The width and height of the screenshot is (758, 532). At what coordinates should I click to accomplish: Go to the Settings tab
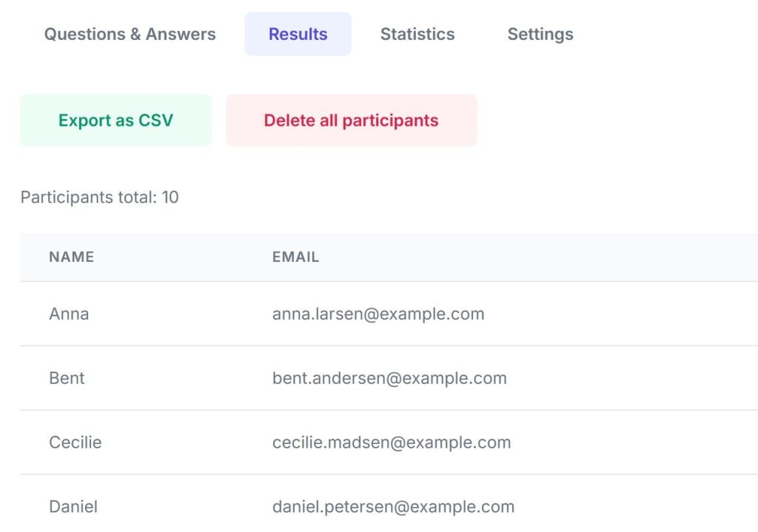[540, 34]
